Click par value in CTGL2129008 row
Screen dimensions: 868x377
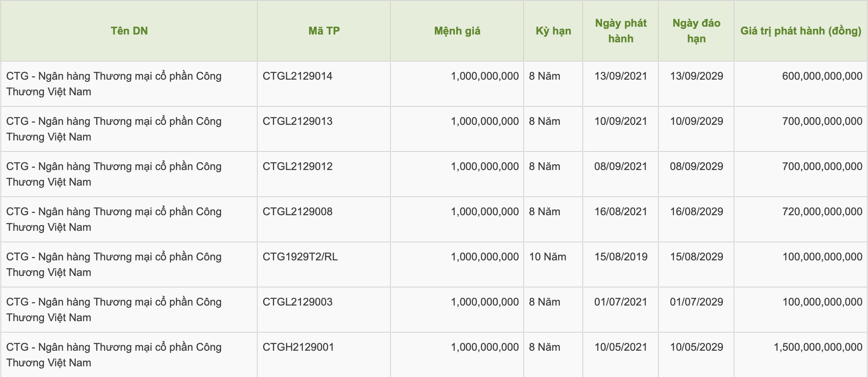tap(485, 211)
